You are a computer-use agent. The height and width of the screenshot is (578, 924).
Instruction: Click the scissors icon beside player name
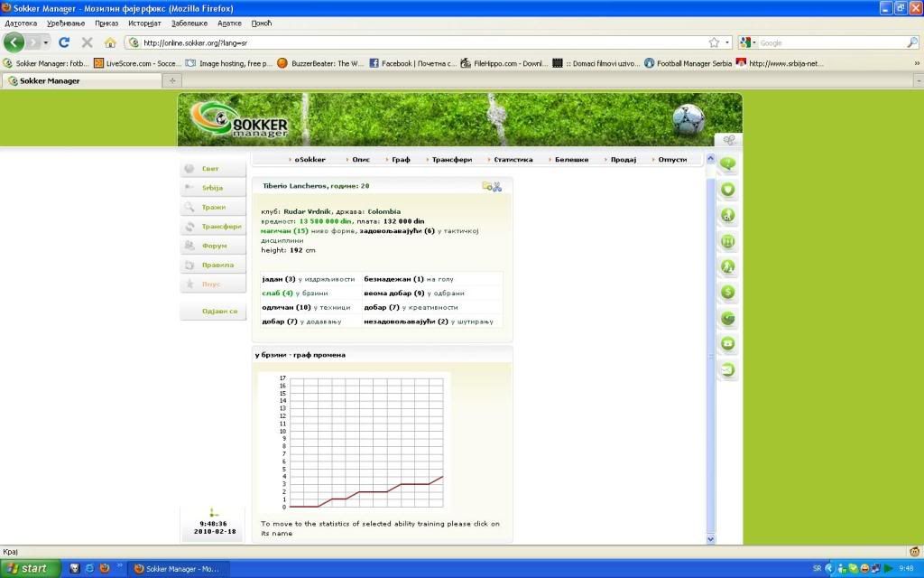497,186
